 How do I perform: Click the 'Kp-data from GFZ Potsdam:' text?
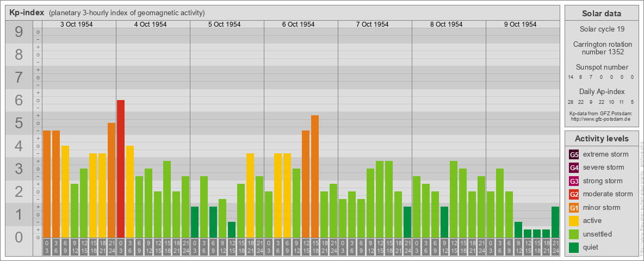point(600,113)
